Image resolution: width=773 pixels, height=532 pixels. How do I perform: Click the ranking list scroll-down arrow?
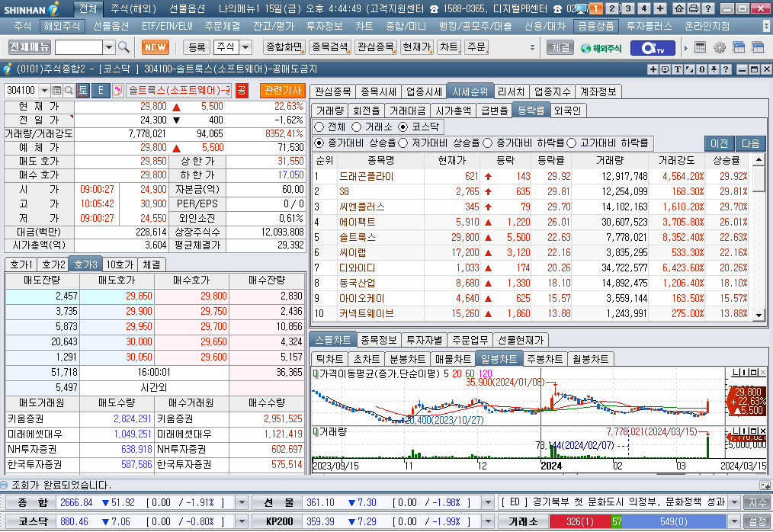tap(759, 315)
